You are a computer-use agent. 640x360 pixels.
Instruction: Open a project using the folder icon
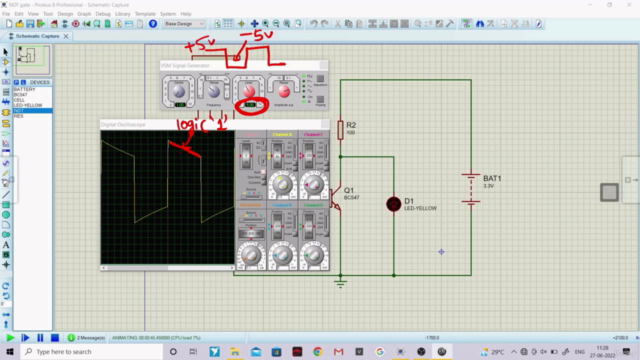[19, 24]
